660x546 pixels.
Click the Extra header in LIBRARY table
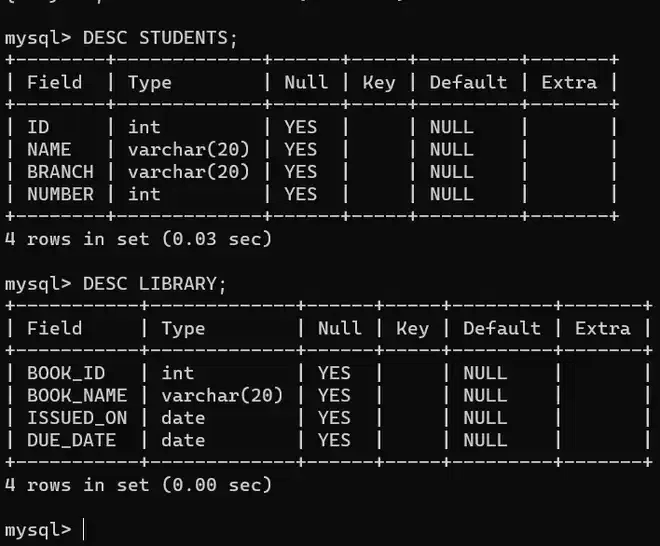point(603,329)
